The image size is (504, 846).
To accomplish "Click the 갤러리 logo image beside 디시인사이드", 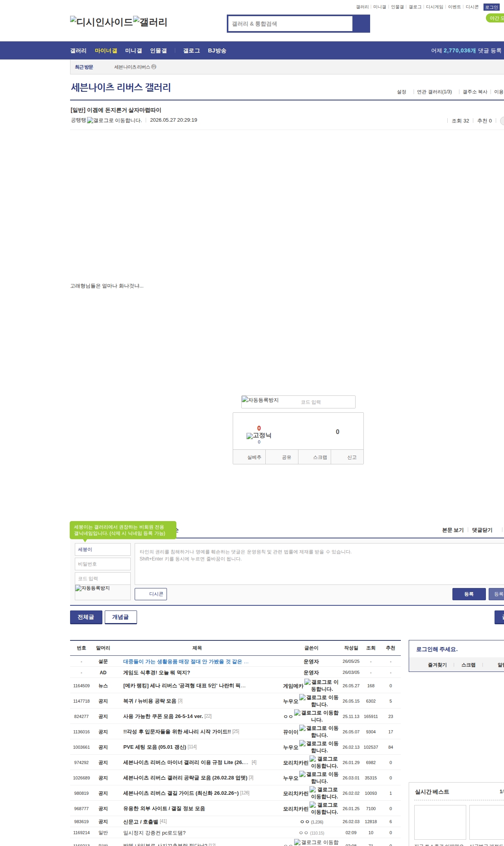I will click(x=150, y=22).
